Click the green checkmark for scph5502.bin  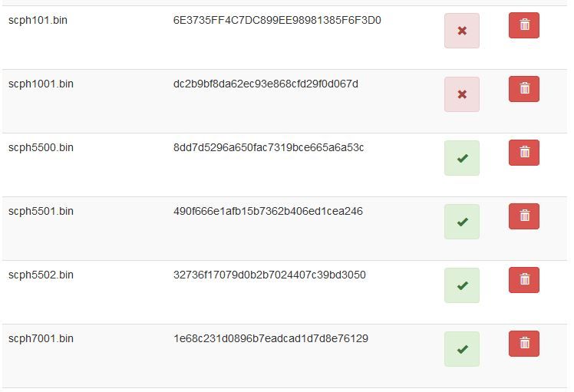tap(462, 285)
